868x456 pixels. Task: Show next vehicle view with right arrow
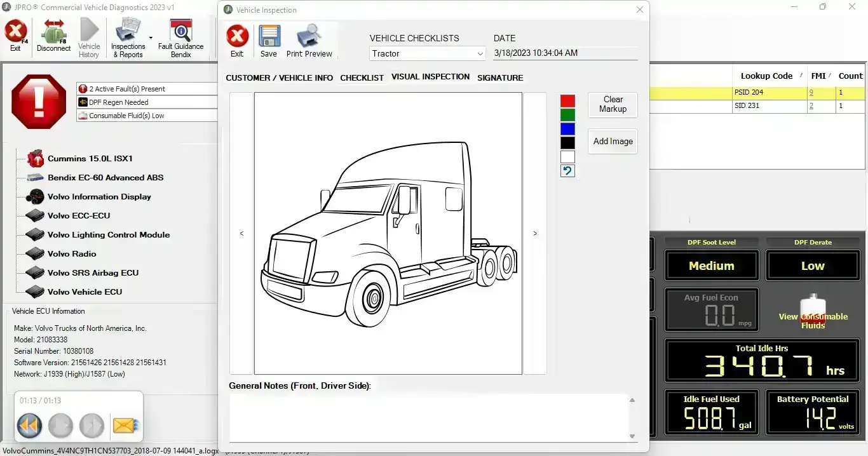pyautogui.click(x=535, y=234)
